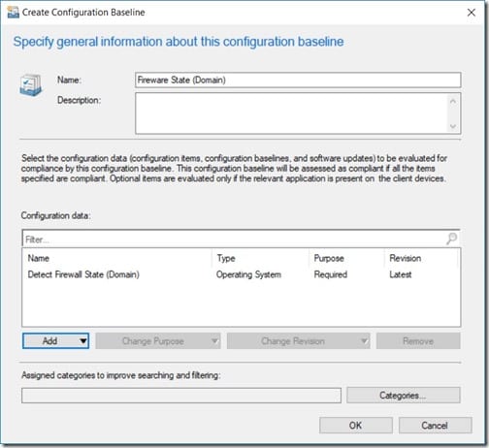Click the Required purpose cell
This screenshot has height=448, width=489.
click(x=331, y=274)
